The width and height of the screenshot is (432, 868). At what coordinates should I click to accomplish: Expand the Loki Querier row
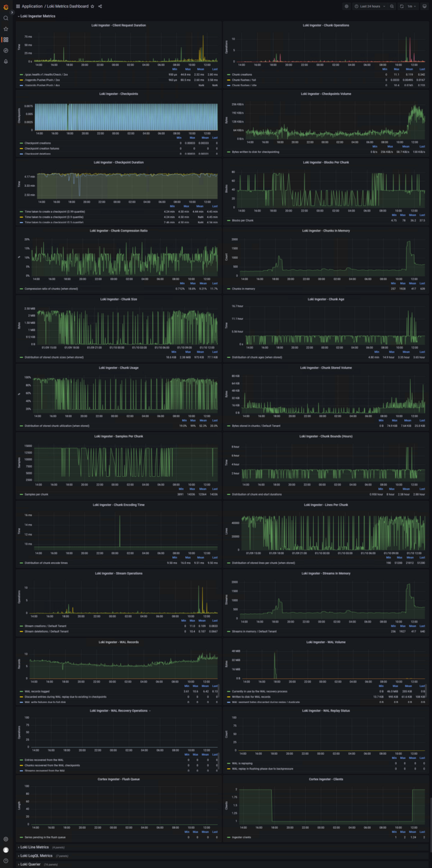click(29, 864)
